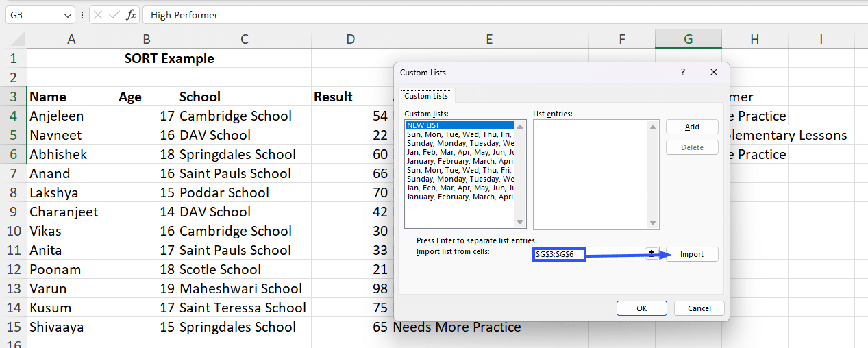The height and width of the screenshot is (348, 868).
Task: Click the Custom lists box scroll up arrow
Action: pos(520,126)
